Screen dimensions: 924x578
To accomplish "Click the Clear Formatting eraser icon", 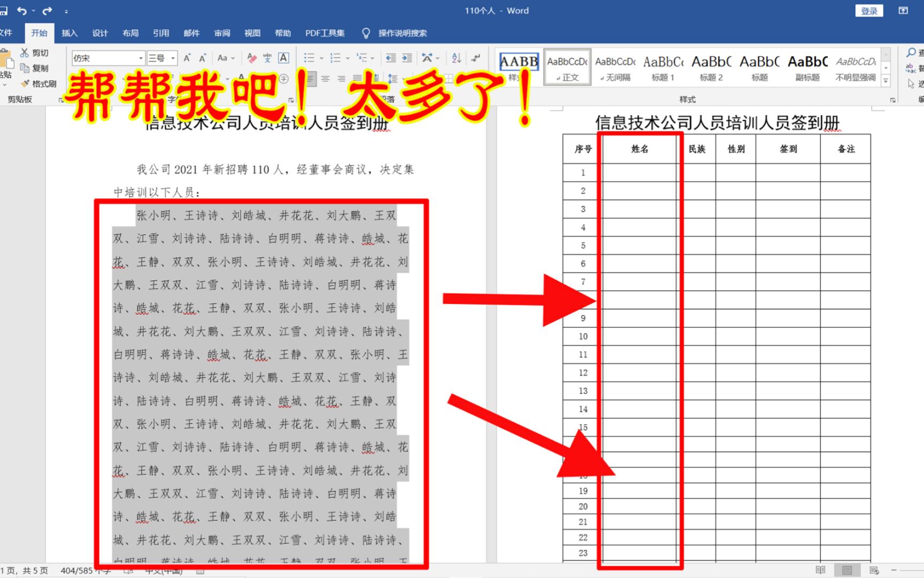I will point(252,58).
